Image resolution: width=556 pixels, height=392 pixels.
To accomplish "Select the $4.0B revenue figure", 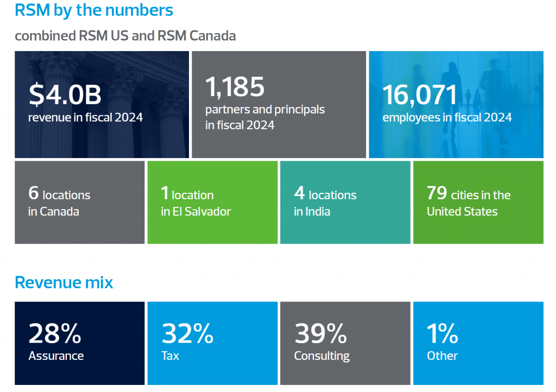I will click(x=65, y=94).
